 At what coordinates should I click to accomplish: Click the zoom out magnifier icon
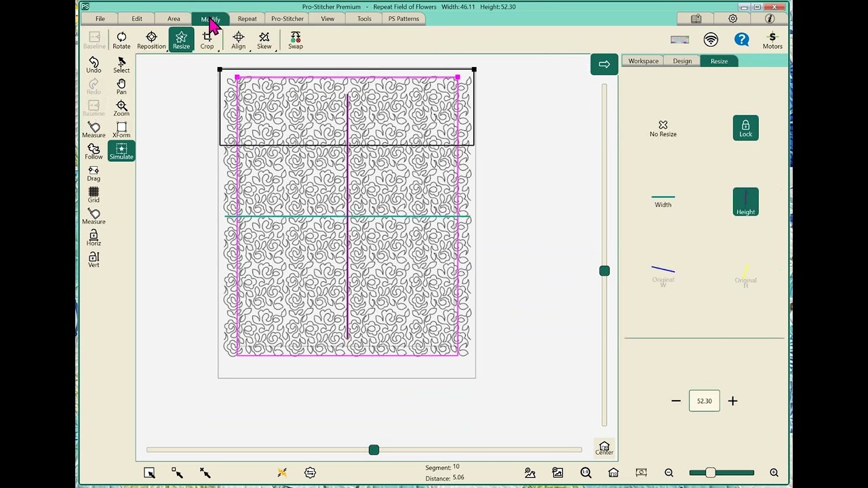[x=669, y=472]
